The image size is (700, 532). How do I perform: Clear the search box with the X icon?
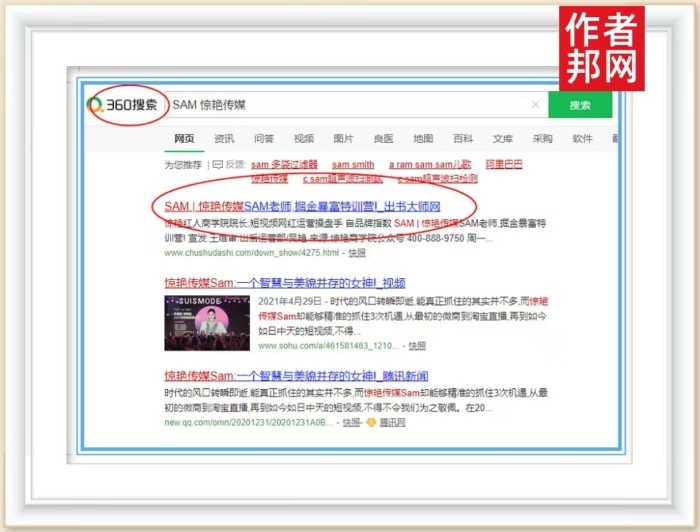pos(535,104)
